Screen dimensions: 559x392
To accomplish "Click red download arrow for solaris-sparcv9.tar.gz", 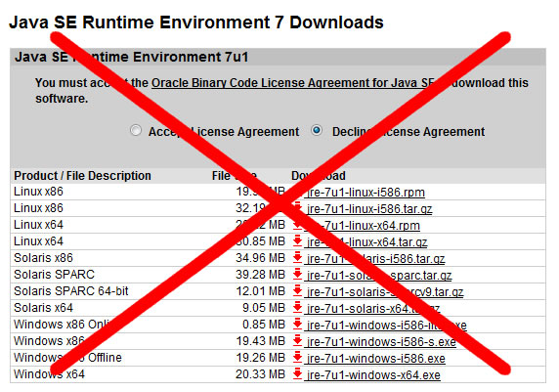I will pos(297,290).
